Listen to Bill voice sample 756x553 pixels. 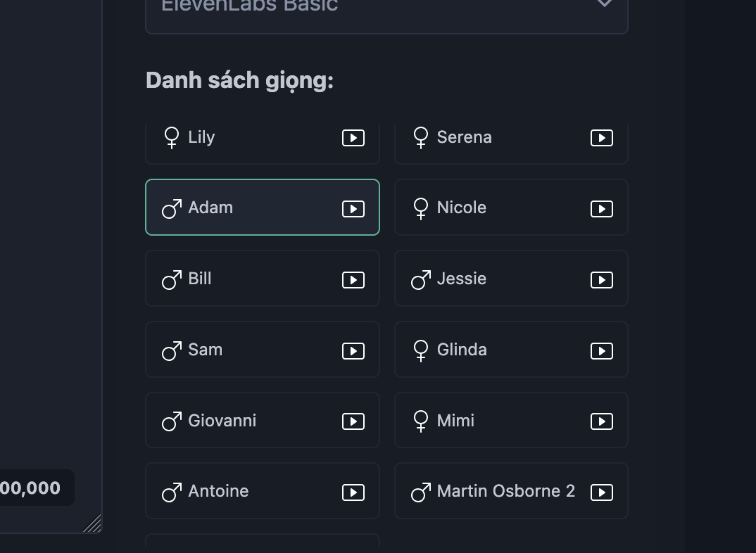(353, 279)
